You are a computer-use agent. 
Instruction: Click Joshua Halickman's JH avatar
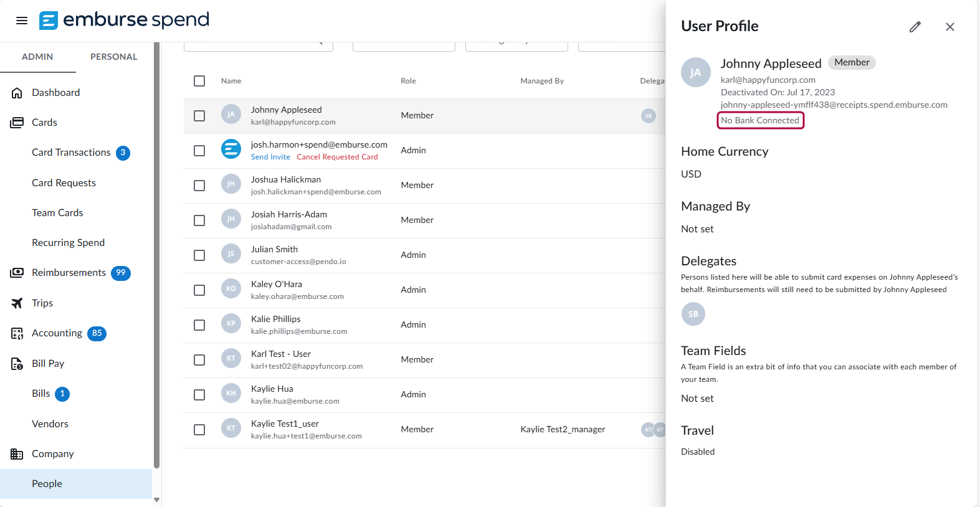pos(231,184)
